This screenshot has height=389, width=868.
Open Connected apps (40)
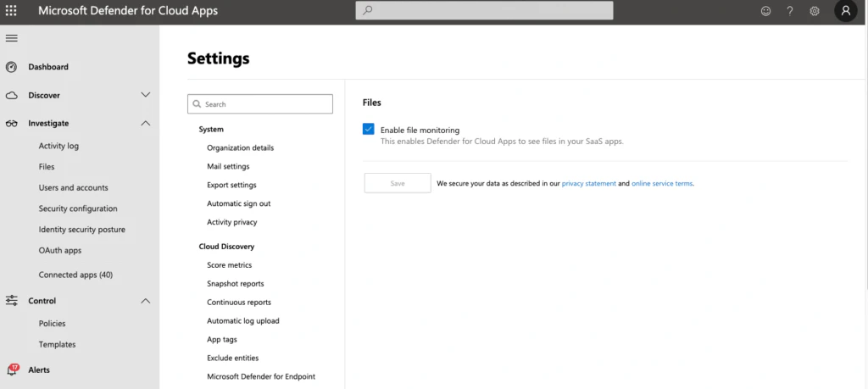pos(75,275)
